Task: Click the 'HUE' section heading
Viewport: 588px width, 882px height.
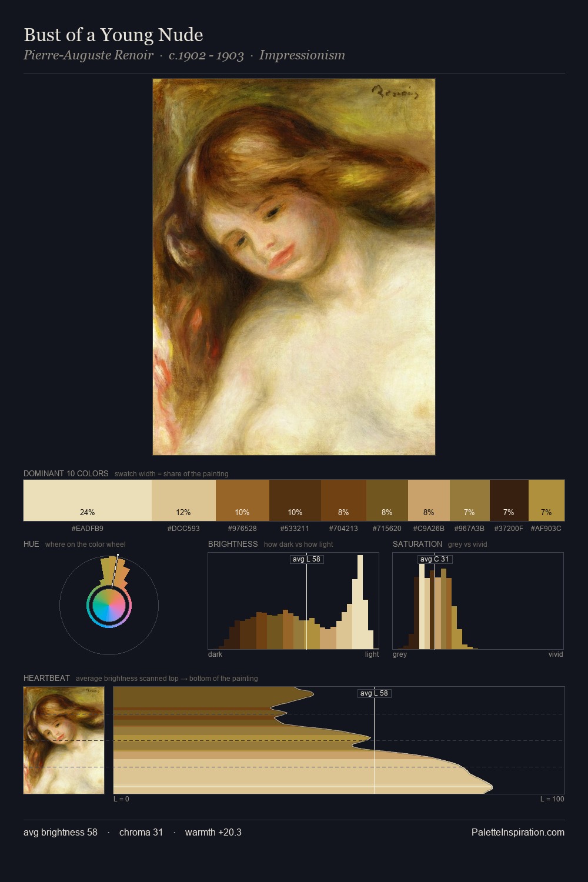Action: [x=31, y=544]
